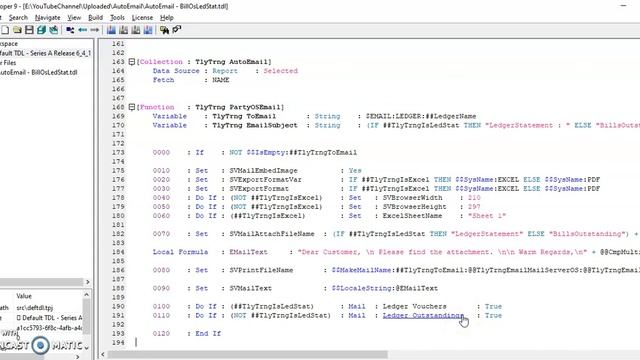The image size is (640, 360).
Task: Click the a1cc5793-6f8c GUID property value
Action: (49, 328)
